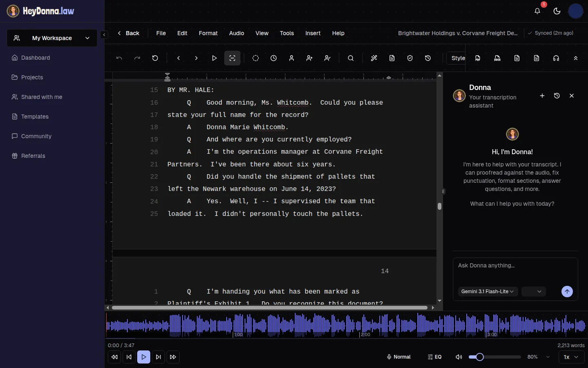This screenshot has height=368, width=588.
Task: Click the person with checkmark icon
Action: coord(327,58)
